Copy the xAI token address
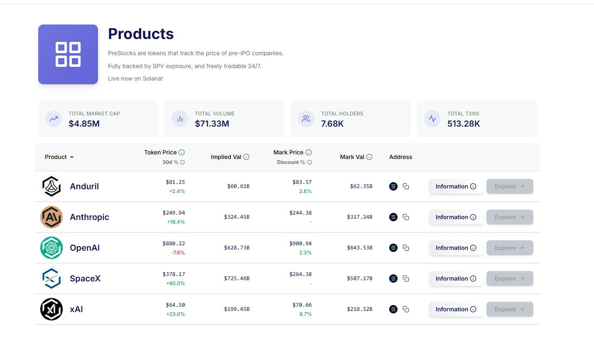This screenshot has height=364, width=594. tap(406, 309)
